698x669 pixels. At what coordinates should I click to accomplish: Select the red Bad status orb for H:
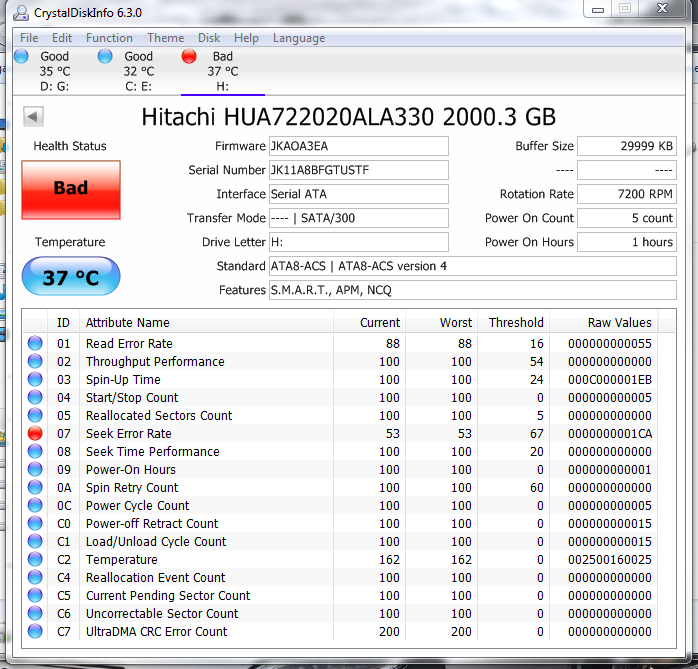[189, 57]
